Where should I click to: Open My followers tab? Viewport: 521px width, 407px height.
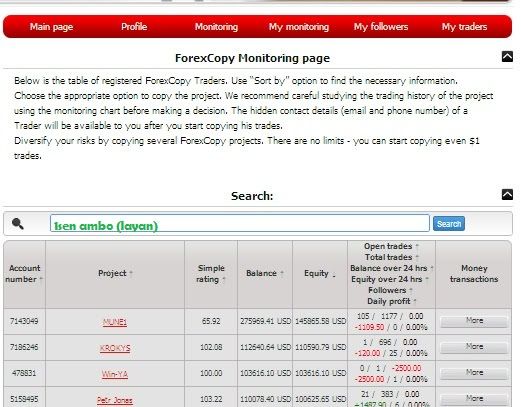[381, 27]
